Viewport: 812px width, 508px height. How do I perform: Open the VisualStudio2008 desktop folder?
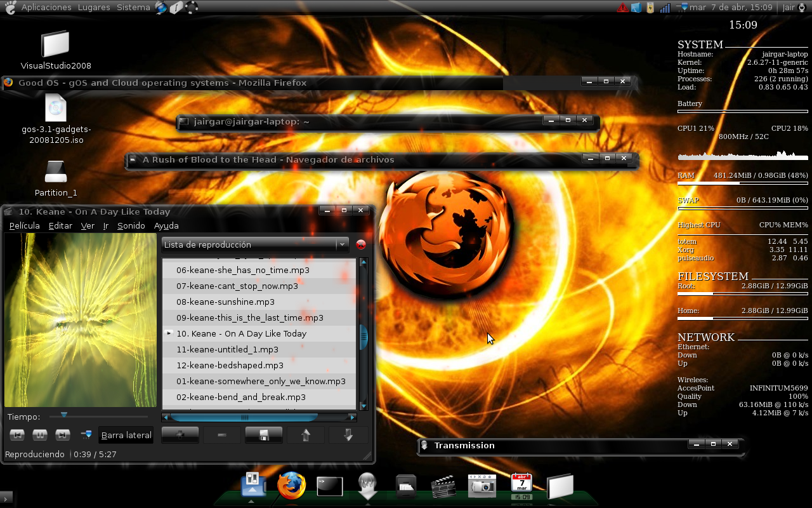pos(56,50)
